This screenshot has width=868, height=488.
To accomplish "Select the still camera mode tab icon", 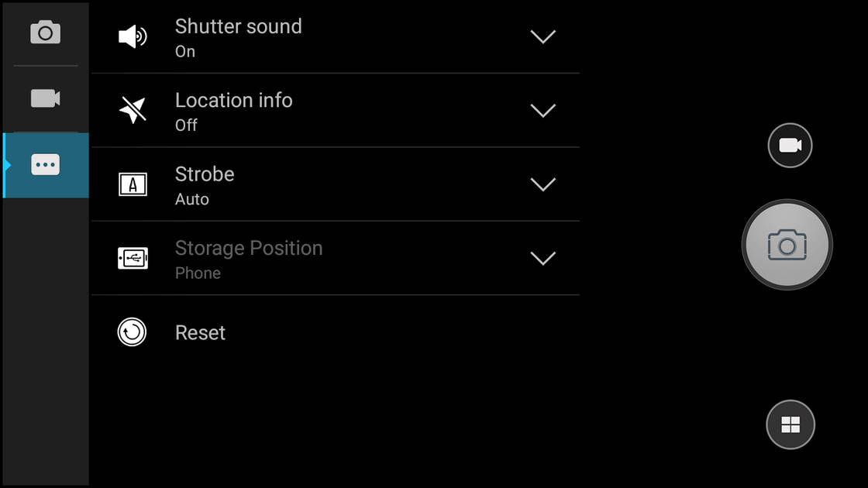I will tap(45, 32).
